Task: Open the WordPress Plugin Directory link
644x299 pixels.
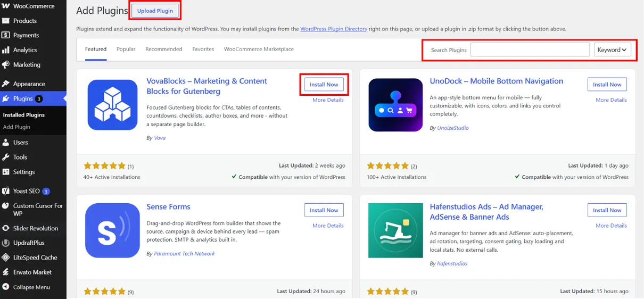Action: 334,29
